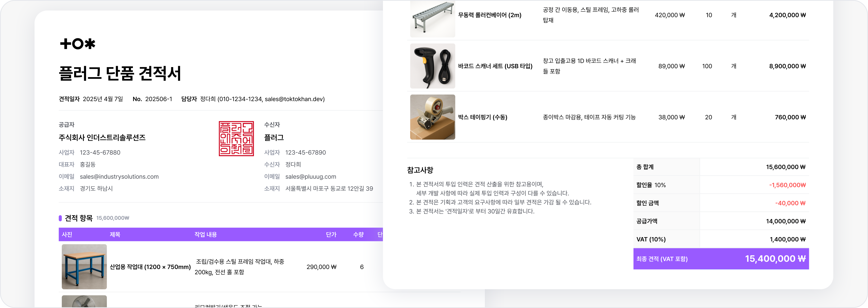868x308 pixels.
Task: Click the 작업 내용 column header
Action: pos(205,235)
